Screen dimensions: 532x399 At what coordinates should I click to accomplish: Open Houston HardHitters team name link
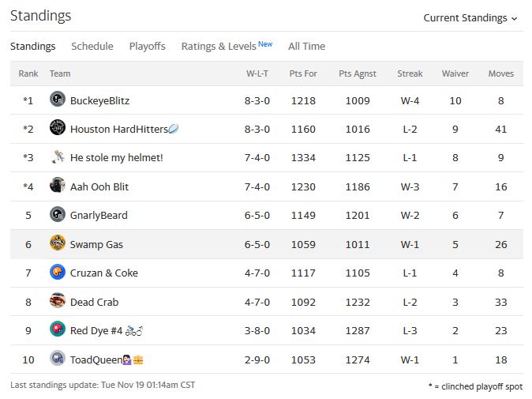click(x=119, y=130)
